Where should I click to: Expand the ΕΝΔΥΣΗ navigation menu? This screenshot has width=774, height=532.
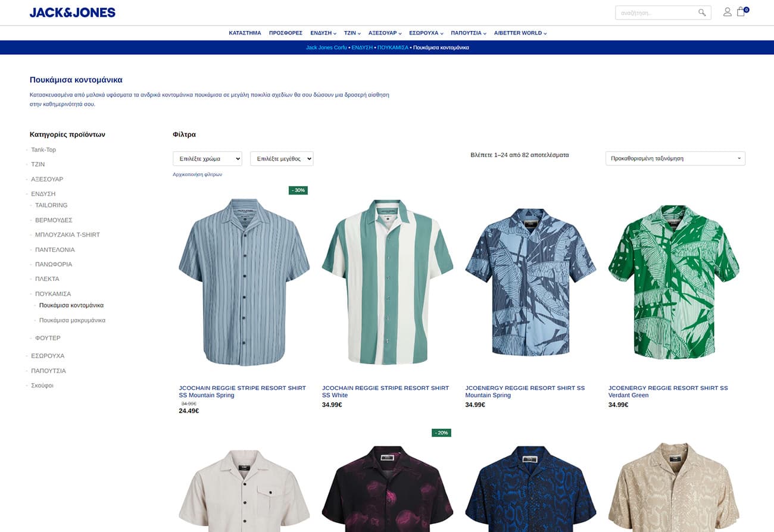(323, 33)
